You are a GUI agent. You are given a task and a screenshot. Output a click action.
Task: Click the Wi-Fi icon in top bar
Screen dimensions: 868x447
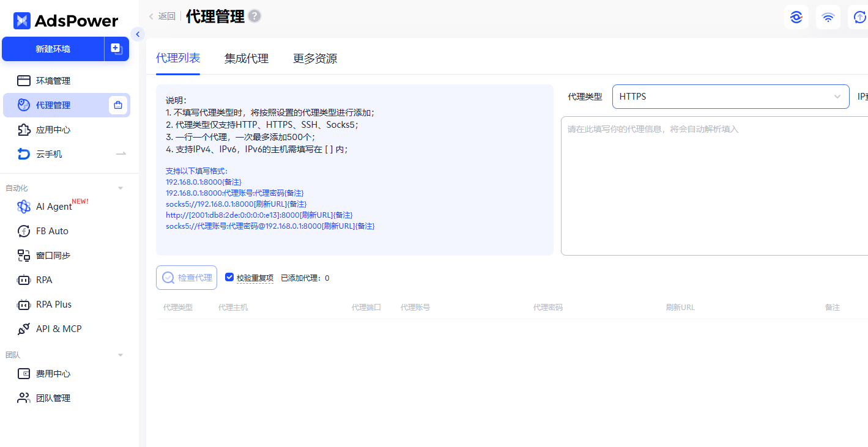[x=828, y=17]
